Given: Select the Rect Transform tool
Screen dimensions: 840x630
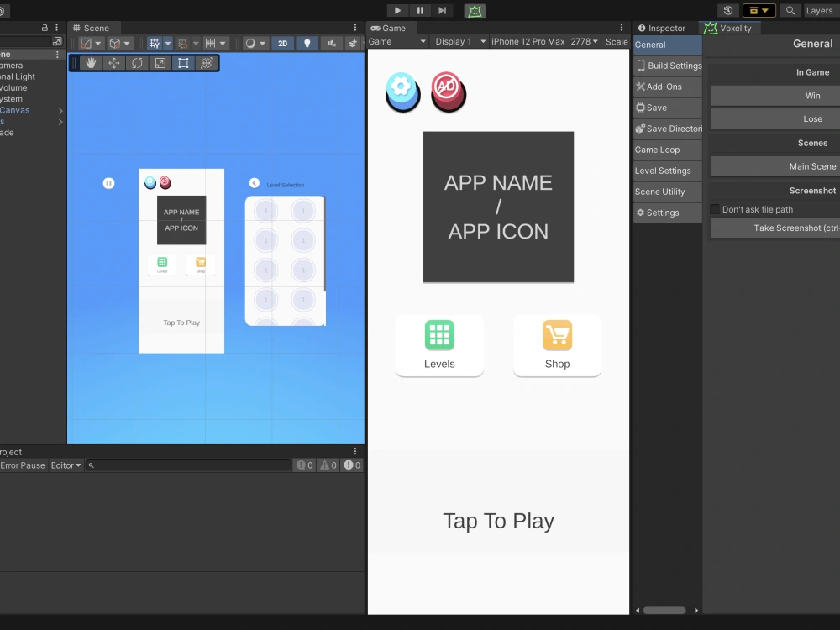Looking at the screenshot, I should point(183,62).
